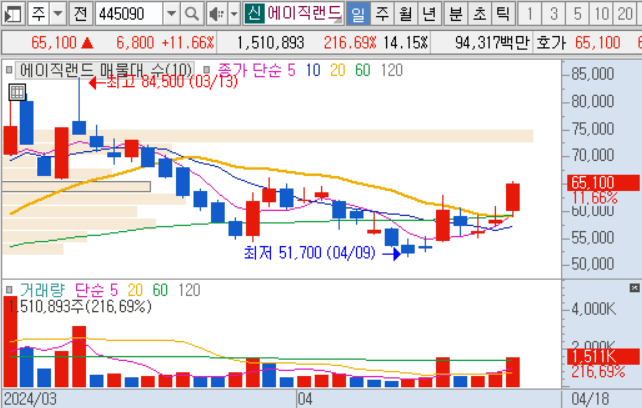The width and height of the screenshot is (642, 408).
Task: Click the blue 10-day MA legend
Action: pyautogui.click(x=313, y=70)
